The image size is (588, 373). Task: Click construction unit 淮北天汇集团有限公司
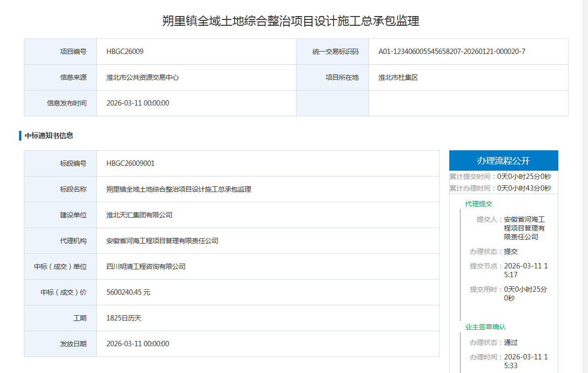tap(139, 215)
